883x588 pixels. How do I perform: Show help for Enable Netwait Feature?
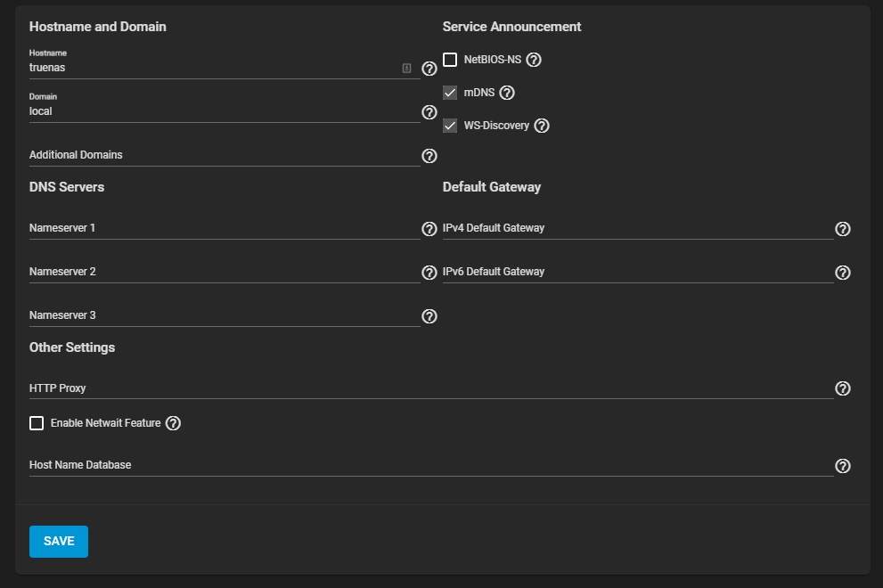(x=173, y=423)
